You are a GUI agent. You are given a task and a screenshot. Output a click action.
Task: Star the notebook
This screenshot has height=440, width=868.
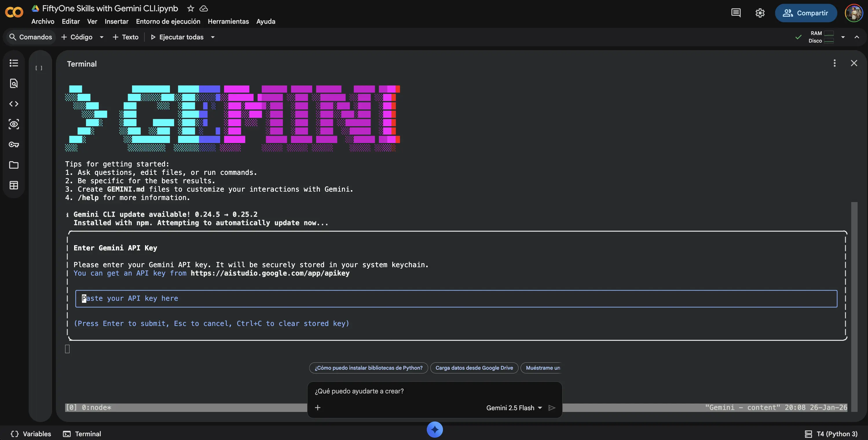coord(191,8)
